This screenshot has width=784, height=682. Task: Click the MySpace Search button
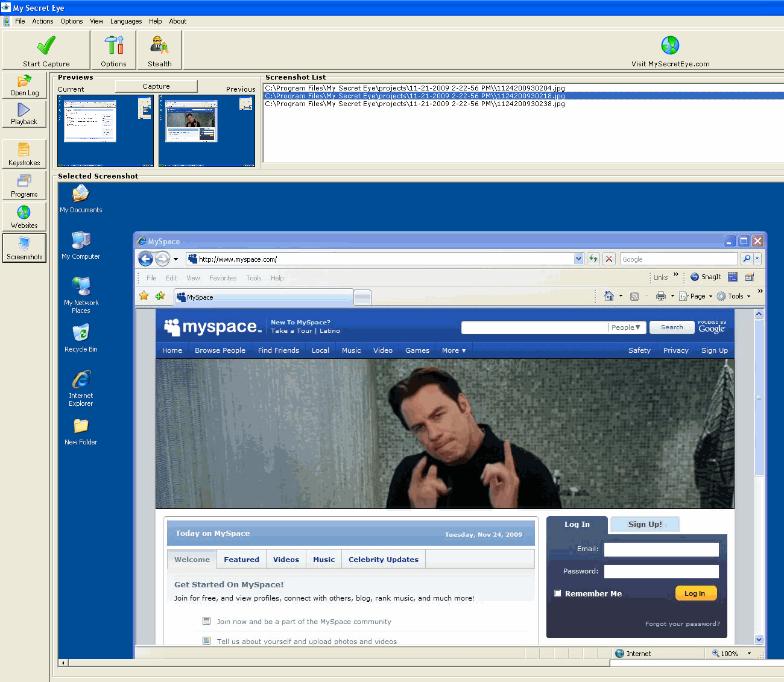coord(672,327)
